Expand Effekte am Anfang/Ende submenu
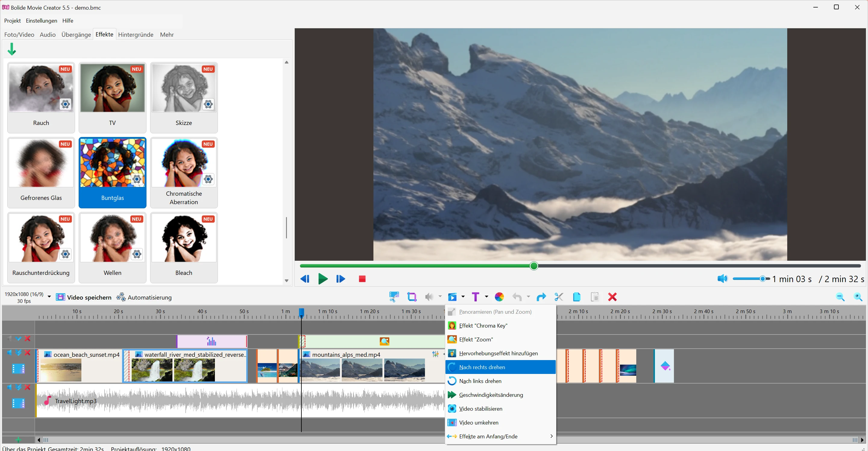 (500, 436)
